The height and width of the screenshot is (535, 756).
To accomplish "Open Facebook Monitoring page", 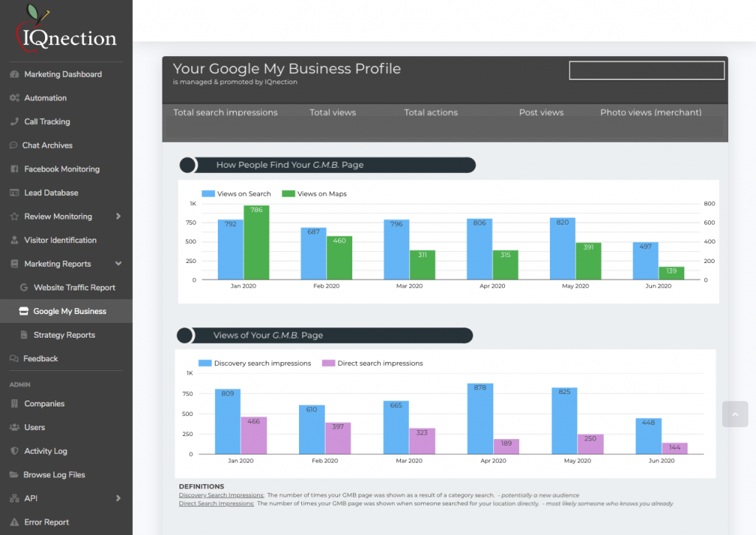I will pos(62,168).
